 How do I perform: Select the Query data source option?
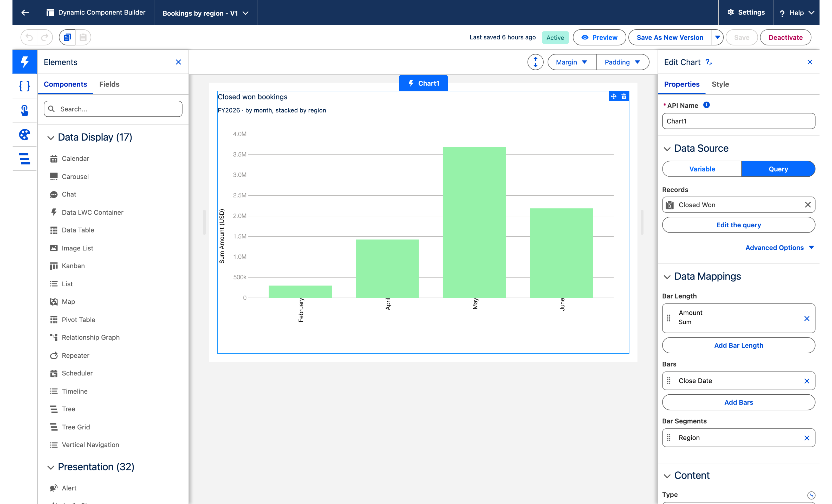(x=778, y=169)
